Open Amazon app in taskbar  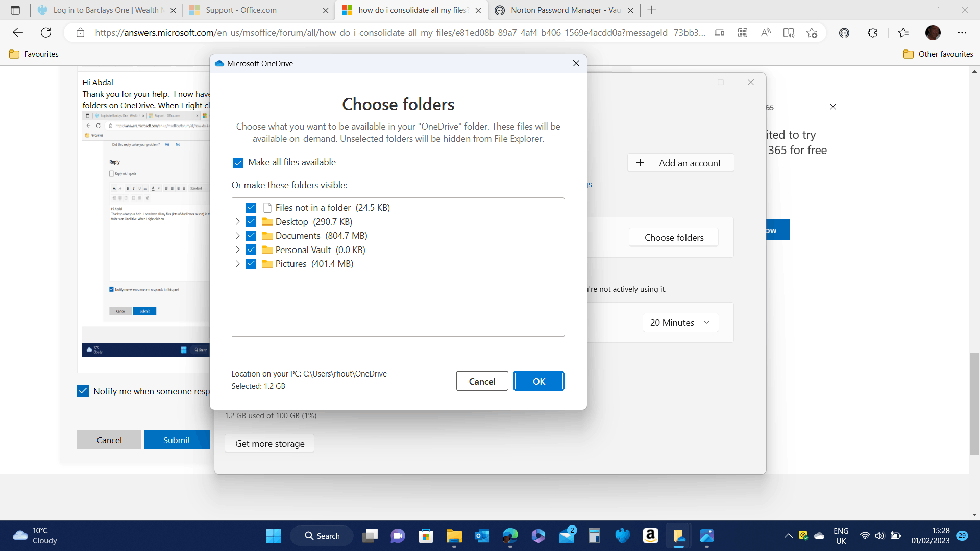pos(650,536)
